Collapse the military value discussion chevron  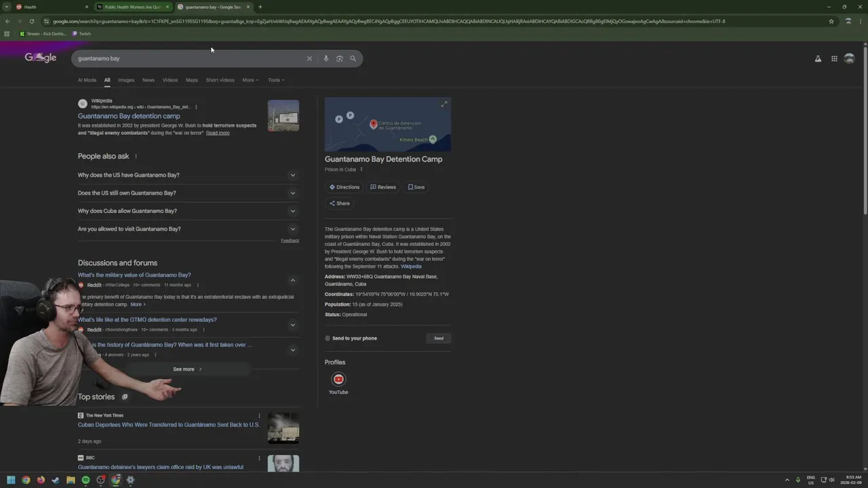[292, 281]
